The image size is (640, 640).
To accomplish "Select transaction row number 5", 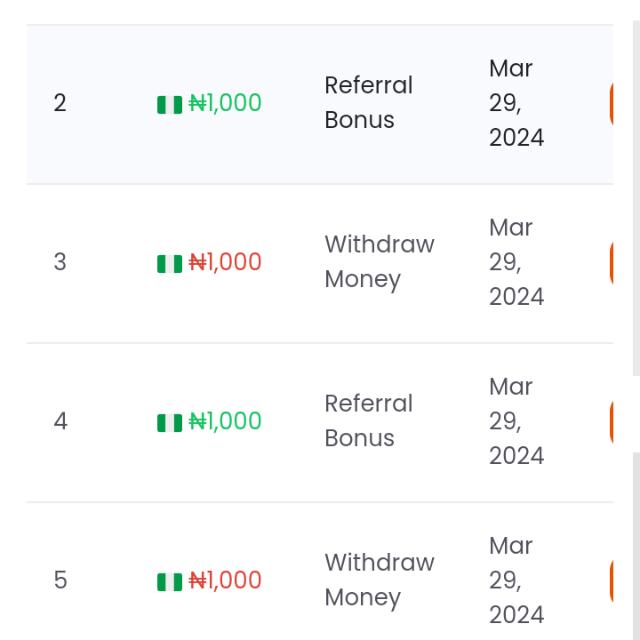I will point(320,571).
